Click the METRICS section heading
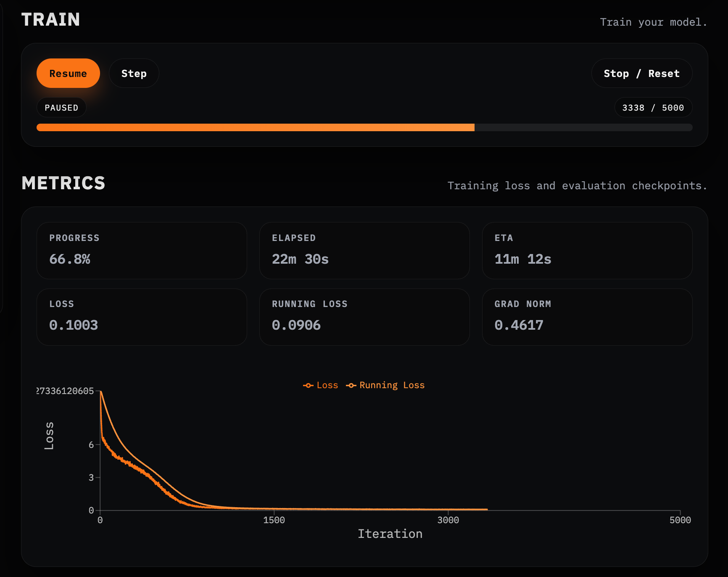Image resolution: width=728 pixels, height=577 pixels. point(63,183)
